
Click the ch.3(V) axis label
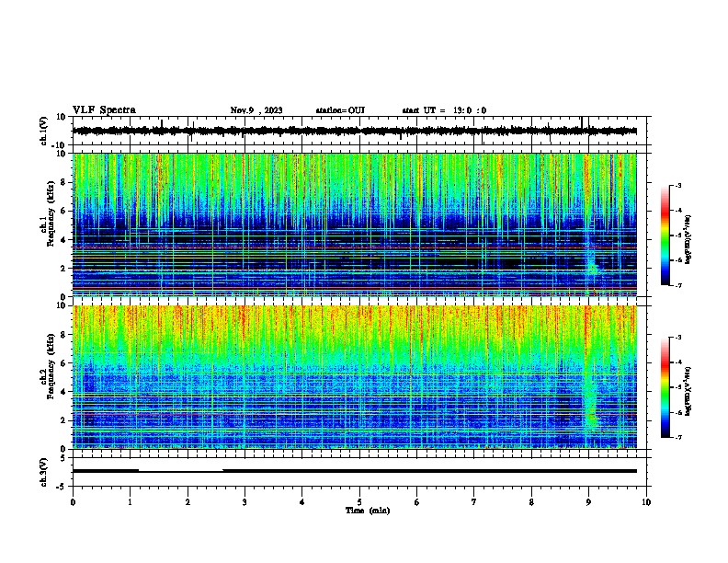pos(44,472)
